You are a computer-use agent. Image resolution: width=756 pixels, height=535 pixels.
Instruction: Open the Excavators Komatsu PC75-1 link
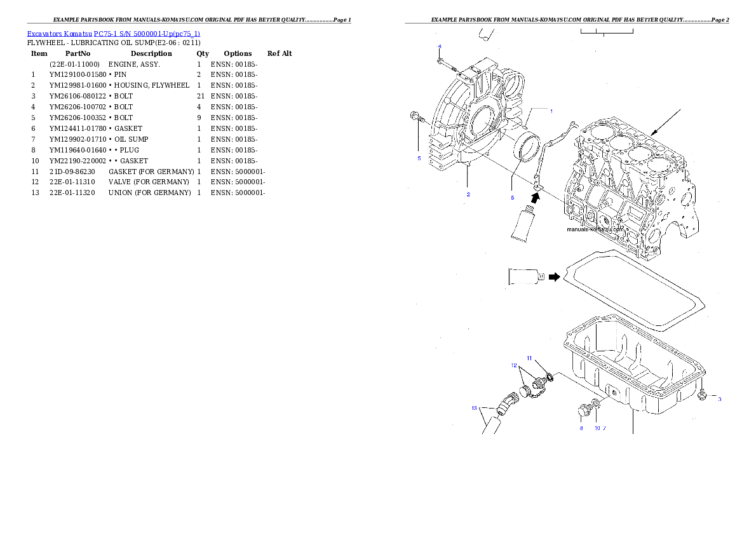(113, 33)
